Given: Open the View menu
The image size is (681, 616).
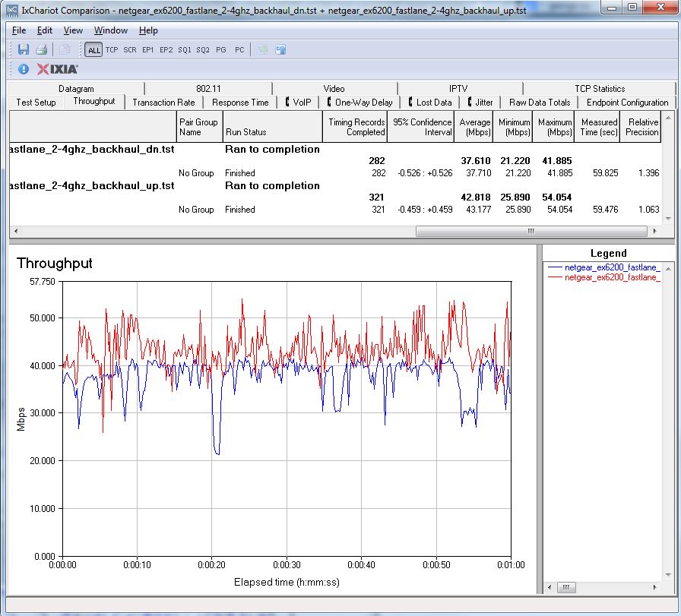Looking at the screenshot, I should (73, 30).
